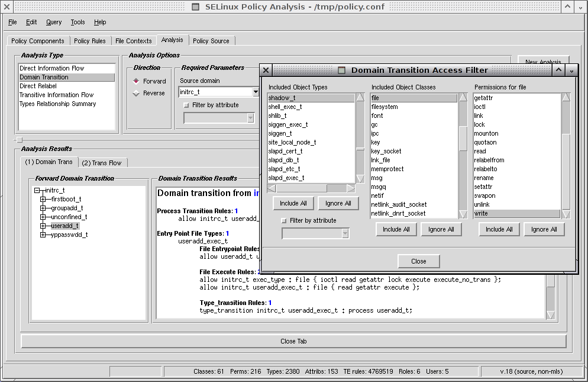Expand the groupadd_t tree node
The image size is (588, 382).
[x=43, y=208]
